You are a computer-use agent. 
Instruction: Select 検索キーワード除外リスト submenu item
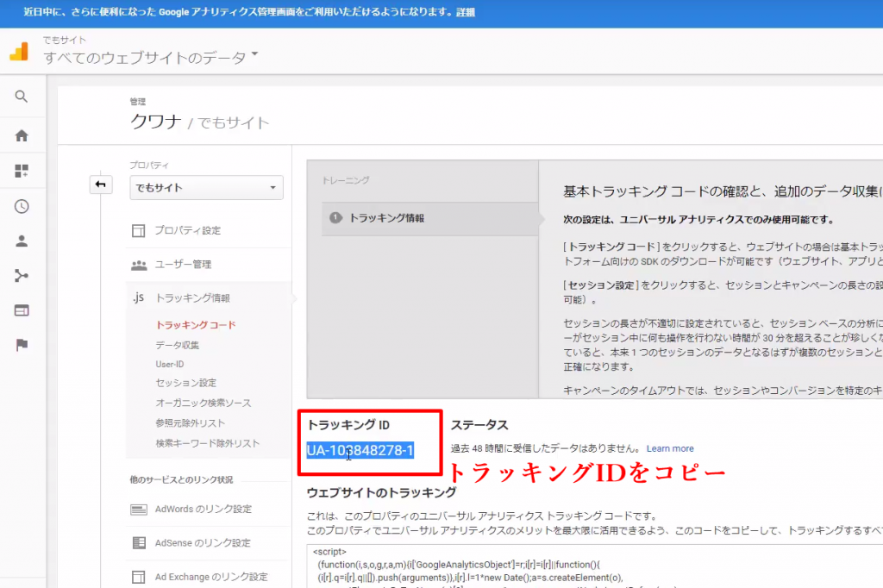pyautogui.click(x=207, y=443)
